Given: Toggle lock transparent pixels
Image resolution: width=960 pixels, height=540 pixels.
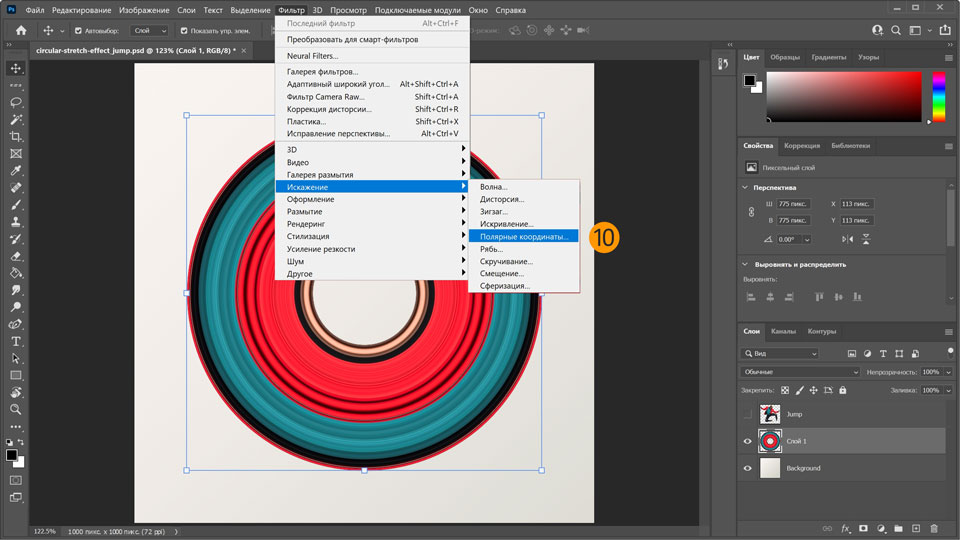Looking at the screenshot, I should pos(785,390).
